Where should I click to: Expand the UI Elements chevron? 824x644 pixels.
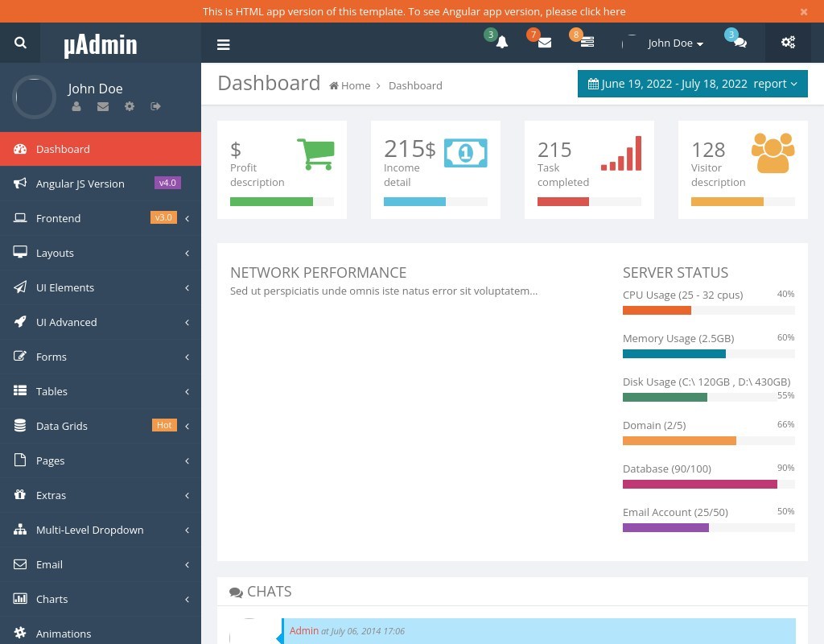[x=187, y=287]
